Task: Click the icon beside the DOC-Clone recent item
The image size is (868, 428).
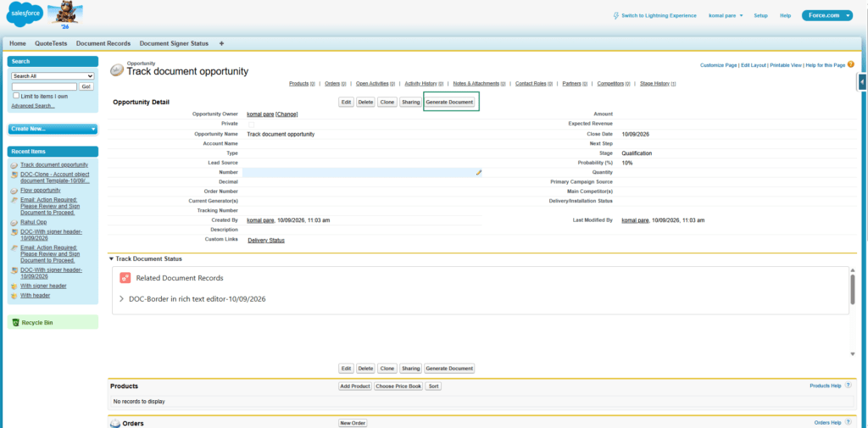Action: tap(14, 175)
